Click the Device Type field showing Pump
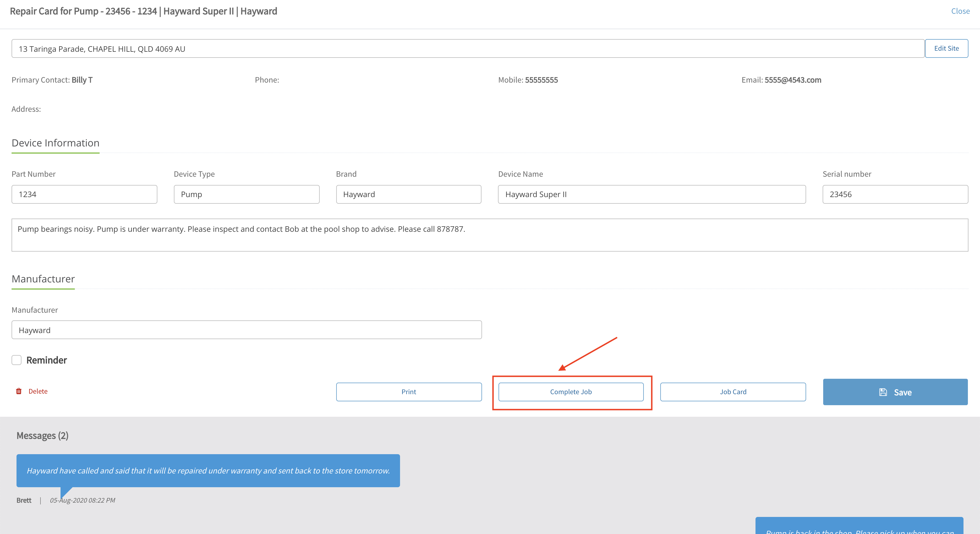 (246, 194)
